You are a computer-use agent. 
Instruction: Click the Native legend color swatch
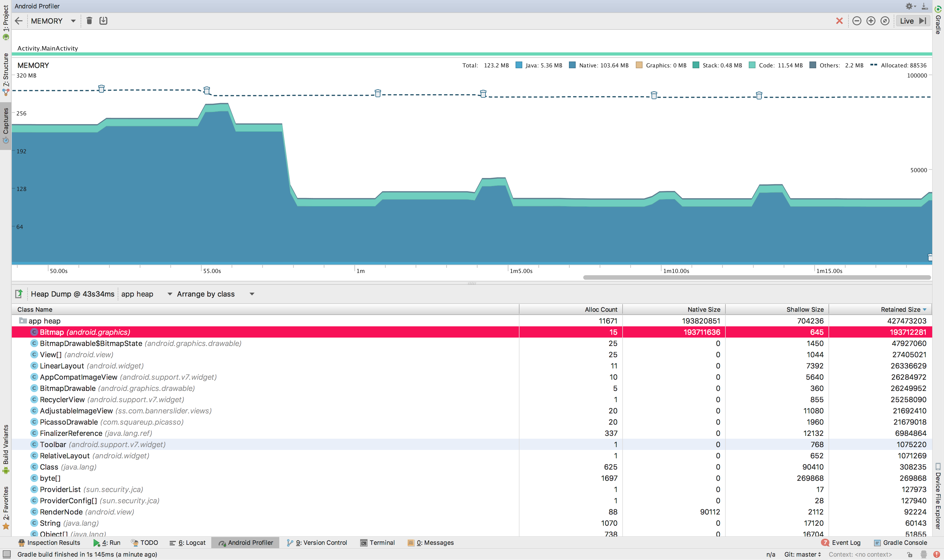(572, 65)
